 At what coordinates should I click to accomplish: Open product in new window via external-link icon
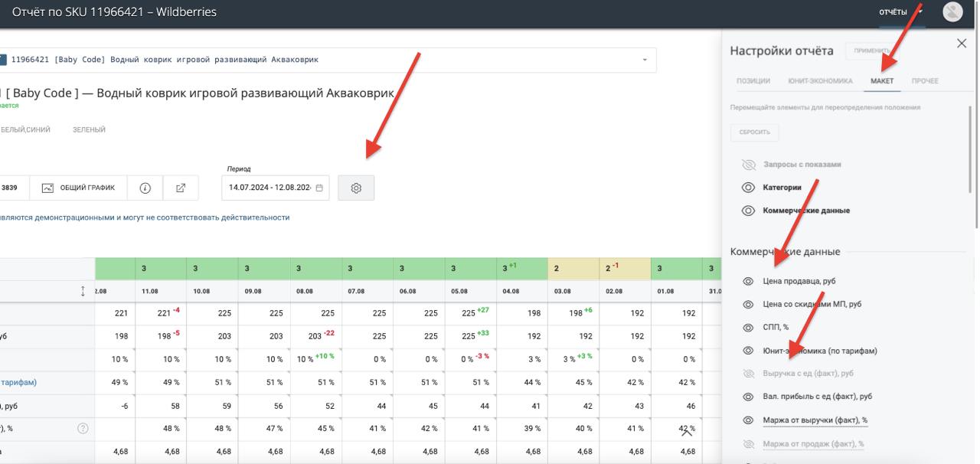[x=181, y=188]
